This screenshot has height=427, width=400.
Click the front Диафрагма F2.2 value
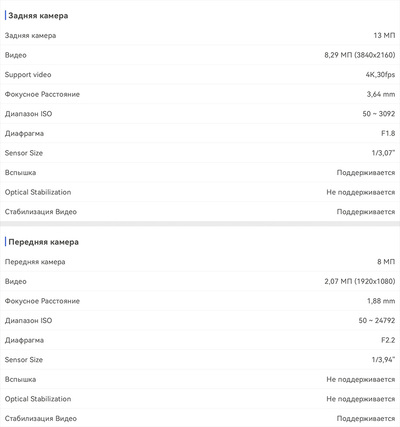pos(388,340)
